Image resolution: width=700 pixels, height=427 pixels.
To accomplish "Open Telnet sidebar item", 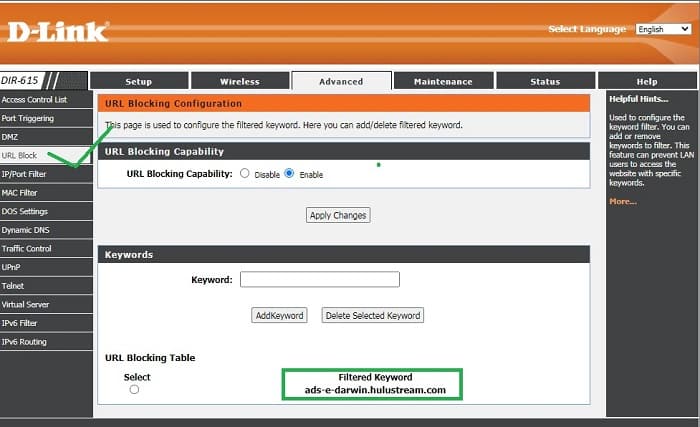I will [x=46, y=286].
